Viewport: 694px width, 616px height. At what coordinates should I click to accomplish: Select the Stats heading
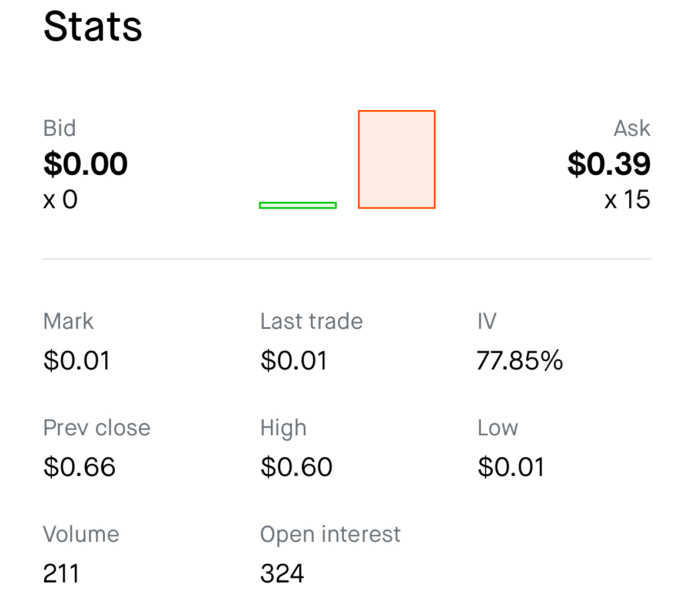pos(92,27)
